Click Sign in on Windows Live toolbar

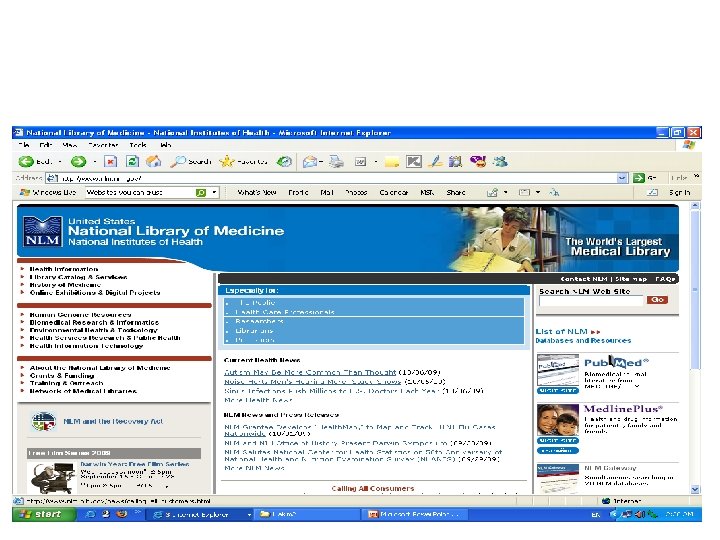pyautogui.click(x=680, y=193)
